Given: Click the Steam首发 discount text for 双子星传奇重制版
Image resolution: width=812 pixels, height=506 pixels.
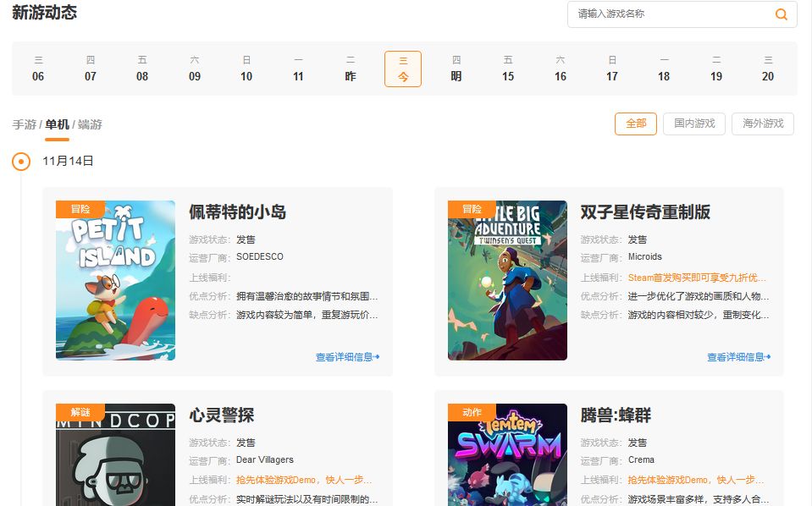Looking at the screenshot, I should coord(697,278).
